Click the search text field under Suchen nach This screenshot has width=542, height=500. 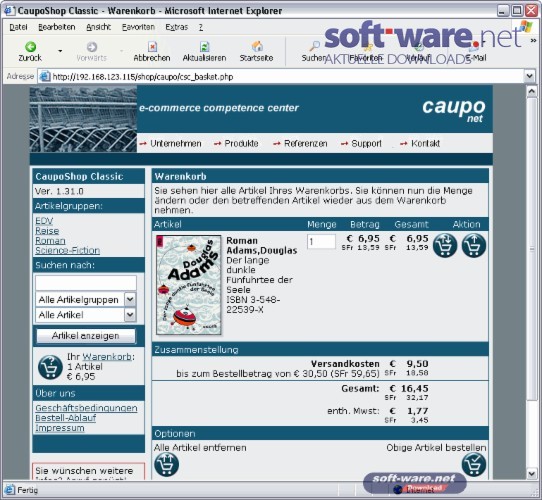[x=86, y=283]
